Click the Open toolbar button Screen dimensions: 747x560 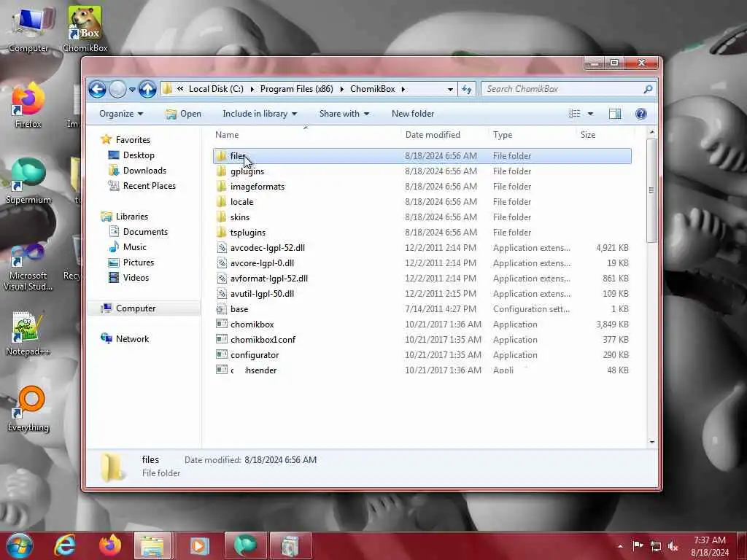[x=183, y=114]
